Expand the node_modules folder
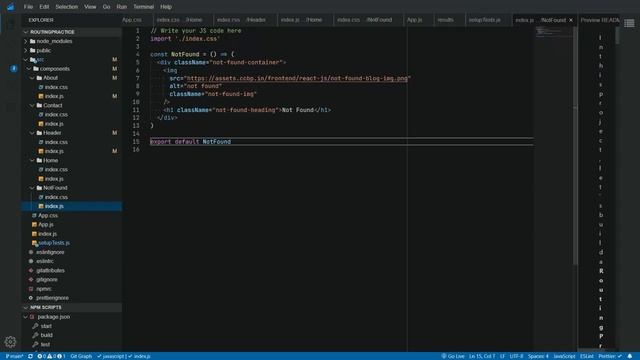The height and width of the screenshot is (360, 640). 26,41
